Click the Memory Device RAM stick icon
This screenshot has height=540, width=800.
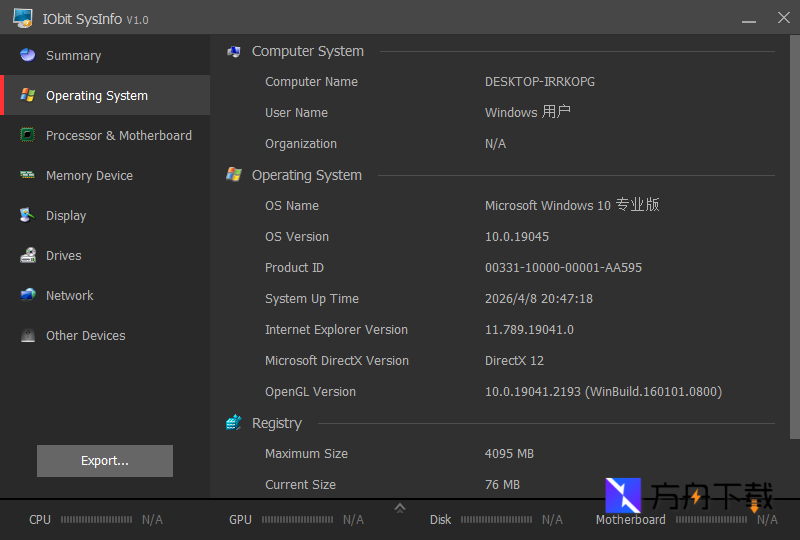28,175
